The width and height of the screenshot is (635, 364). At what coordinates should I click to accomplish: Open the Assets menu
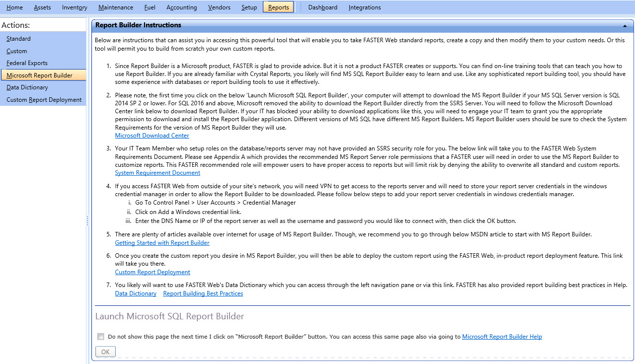tap(42, 7)
